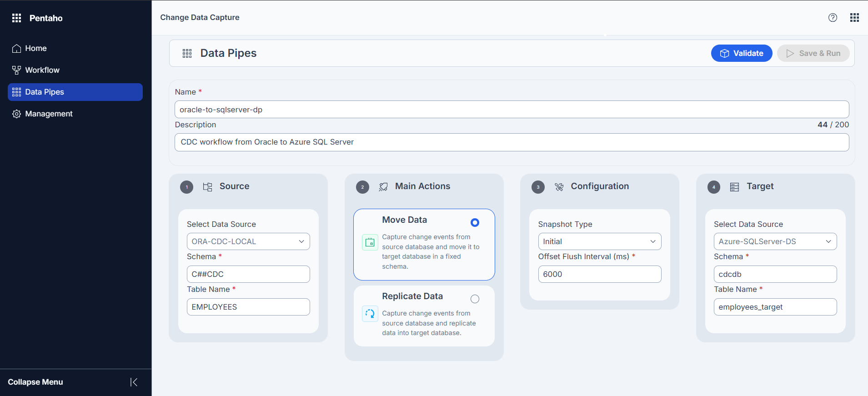The image size is (868, 396).
Task: Click the Source section icon
Action: (x=207, y=187)
